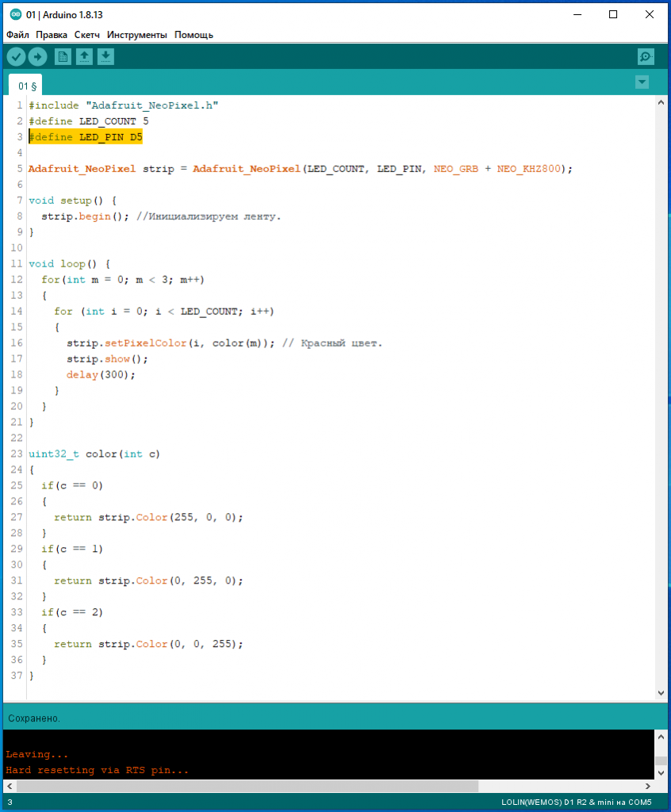The image size is (671, 812).
Task: Select the 01 sketch tab
Action: [x=27, y=86]
